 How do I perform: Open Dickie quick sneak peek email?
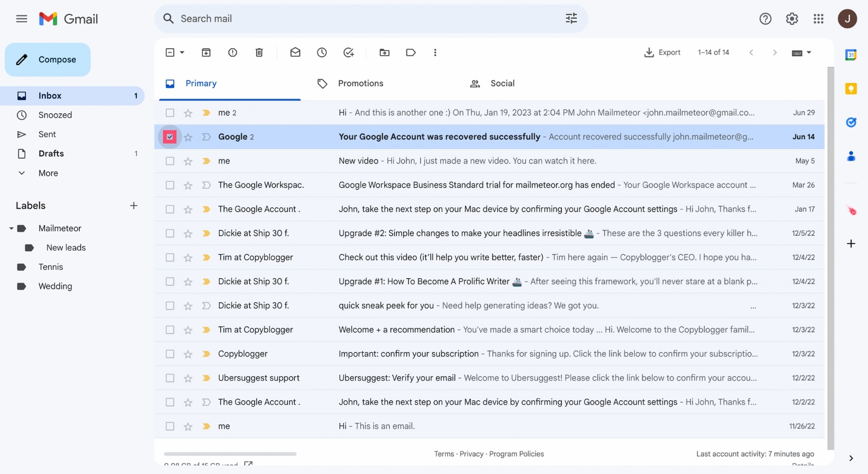[489, 306]
